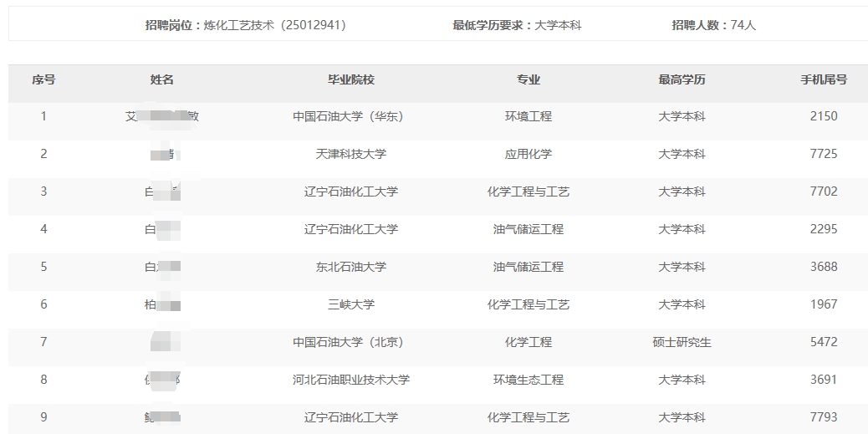Viewport: 868px width, 434px height.
Task: Click the 炼化工艺技术（25012941）position title
Action: click(x=275, y=25)
